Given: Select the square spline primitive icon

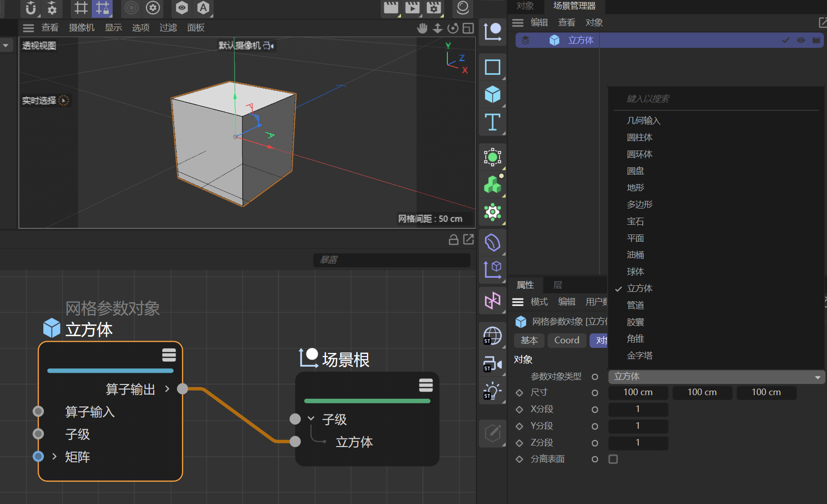Looking at the screenshot, I should coord(492,67).
